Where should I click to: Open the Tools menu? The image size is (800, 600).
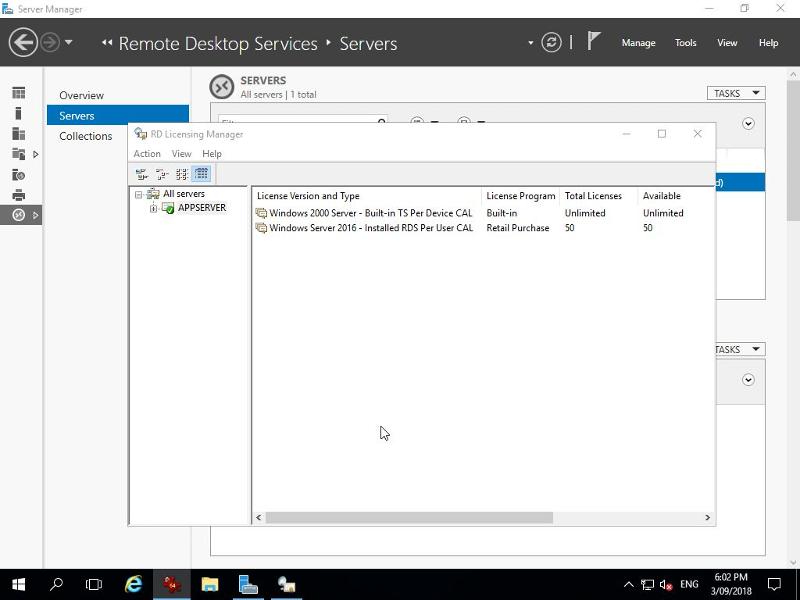point(685,43)
